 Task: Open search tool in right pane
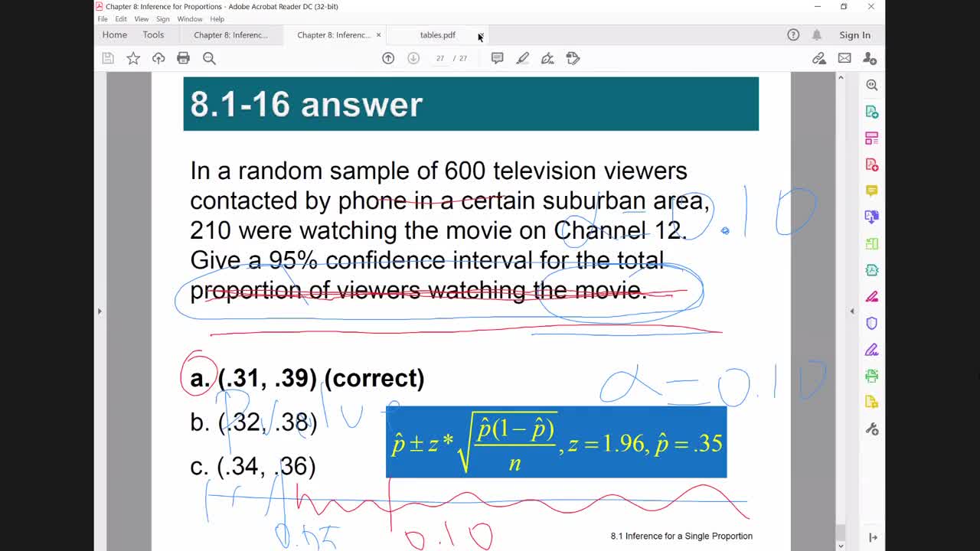871,85
